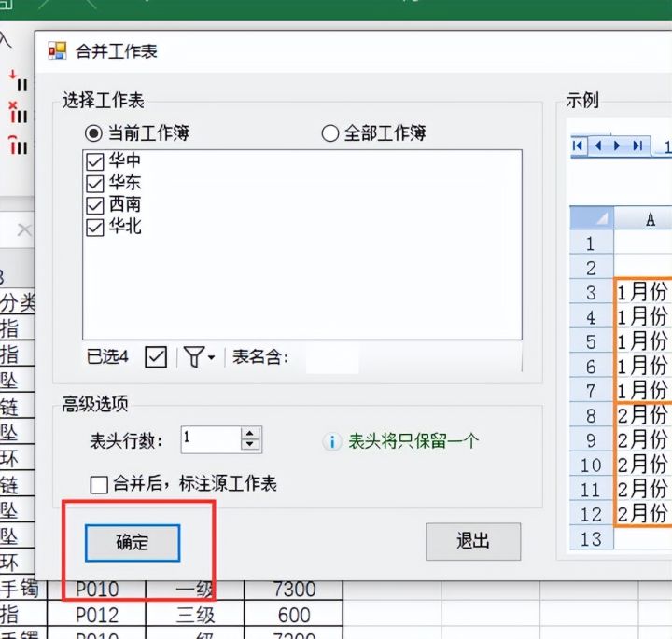Click row 8 header in example grid
This screenshot has width=672, height=639.
pyautogui.click(x=591, y=415)
